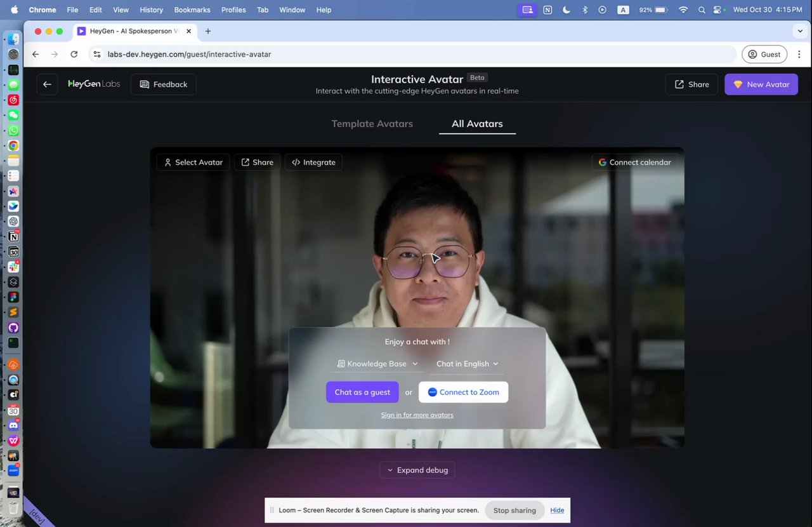Follow the Sign in for more avatars link

pyautogui.click(x=417, y=415)
